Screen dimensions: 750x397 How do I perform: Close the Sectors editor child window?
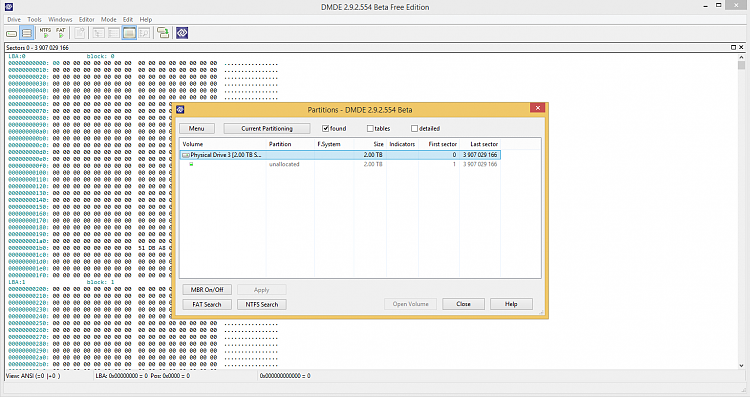[741, 47]
